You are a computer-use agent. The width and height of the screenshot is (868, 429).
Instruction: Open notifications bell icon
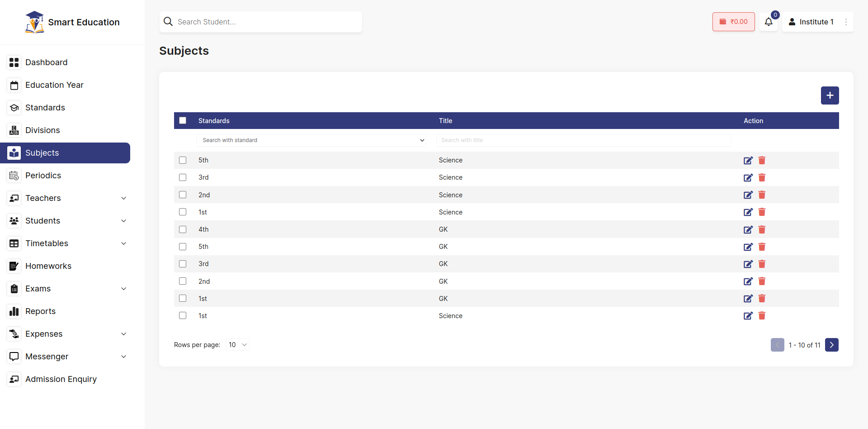click(769, 22)
